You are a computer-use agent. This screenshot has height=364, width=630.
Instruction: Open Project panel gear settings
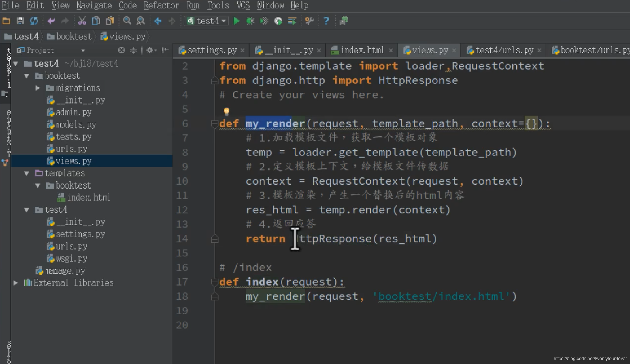point(151,50)
